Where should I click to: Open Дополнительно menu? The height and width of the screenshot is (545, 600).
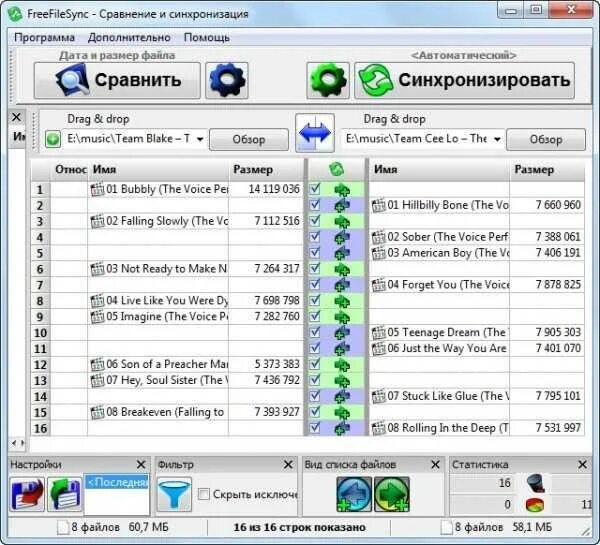(129, 38)
